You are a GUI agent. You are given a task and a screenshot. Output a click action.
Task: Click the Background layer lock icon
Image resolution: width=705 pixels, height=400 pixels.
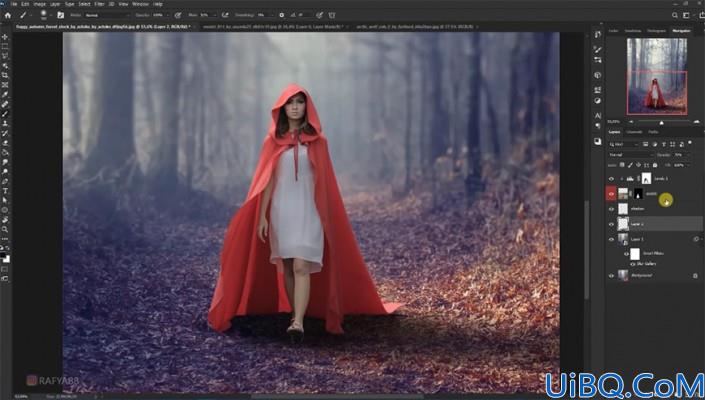695,276
